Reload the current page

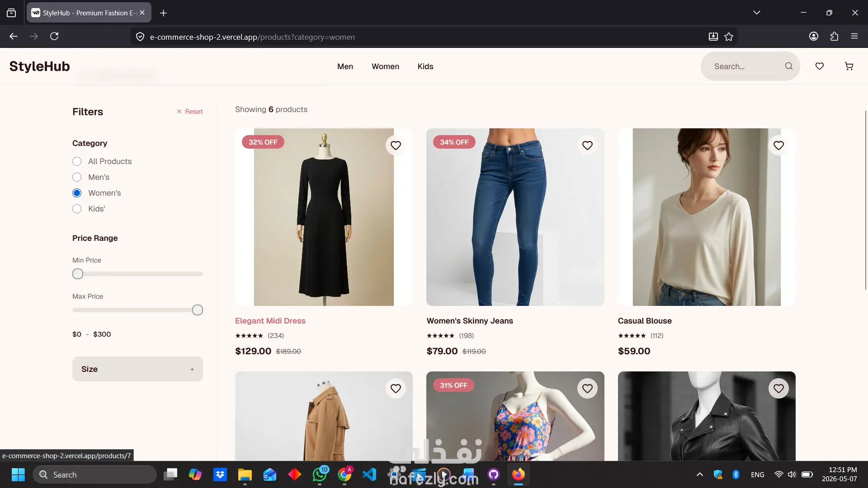coord(54,37)
